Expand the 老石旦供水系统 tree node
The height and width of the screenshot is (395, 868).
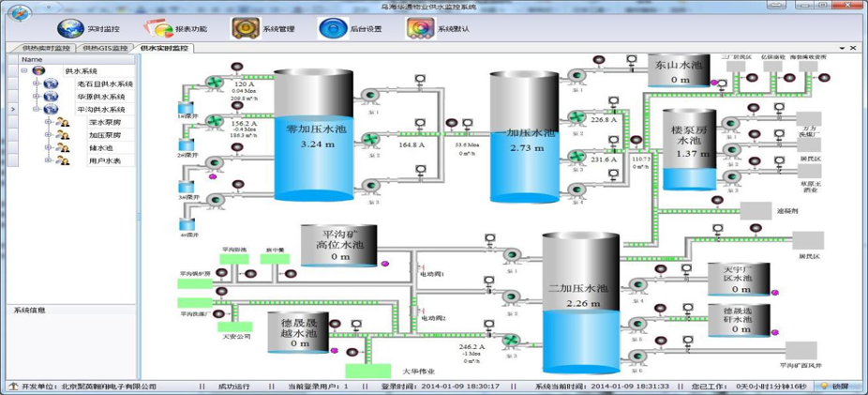[x=34, y=84]
